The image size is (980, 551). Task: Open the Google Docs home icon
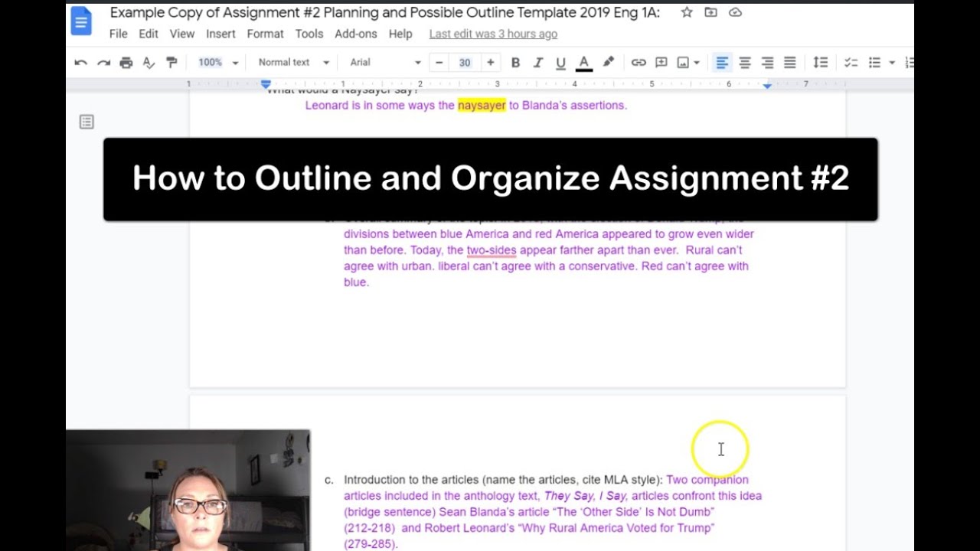(x=81, y=21)
